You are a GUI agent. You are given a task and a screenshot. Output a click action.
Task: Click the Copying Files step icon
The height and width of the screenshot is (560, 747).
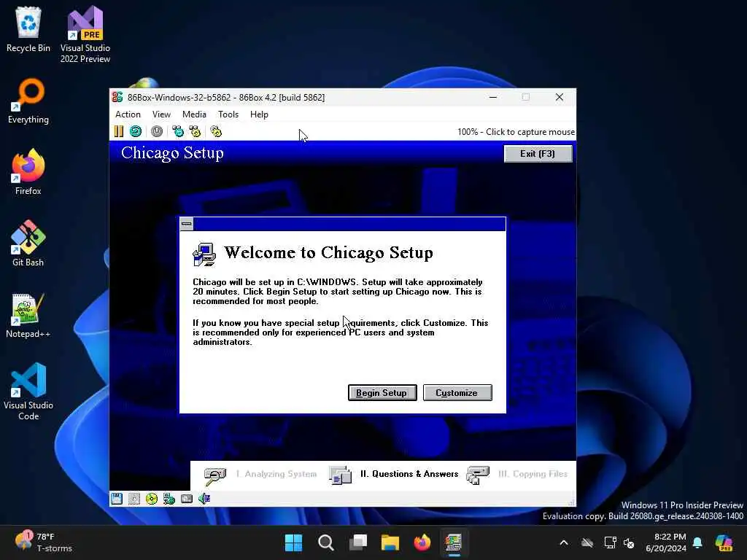(478, 475)
